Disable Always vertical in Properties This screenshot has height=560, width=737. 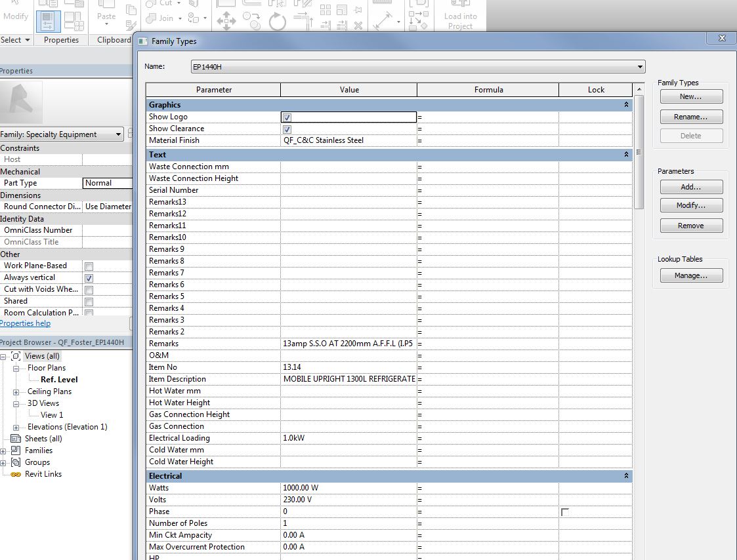coord(87,277)
